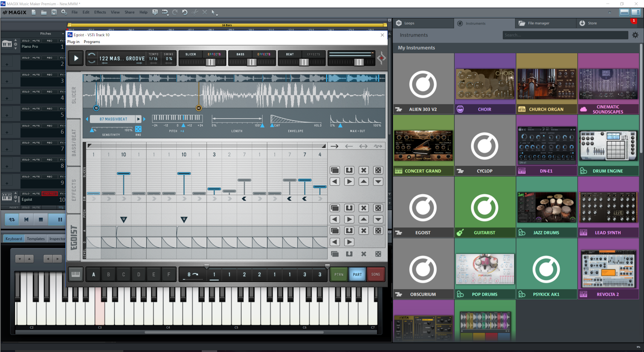
Task: Open program settings gear in the top toolbar
Action: pos(64,12)
